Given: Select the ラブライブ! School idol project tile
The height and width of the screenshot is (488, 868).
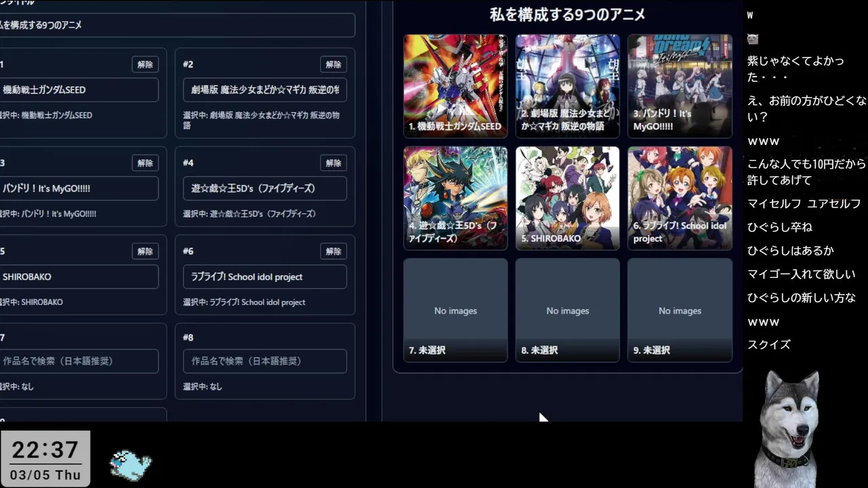Looking at the screenshot, I should point(679,198).
